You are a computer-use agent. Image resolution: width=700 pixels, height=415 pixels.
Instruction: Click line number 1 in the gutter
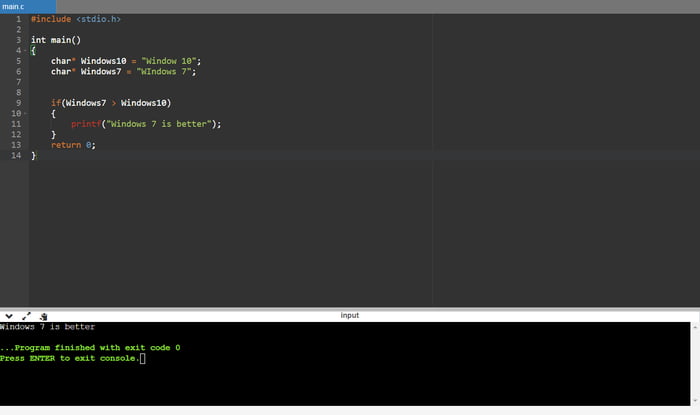(x=17, y=19)
